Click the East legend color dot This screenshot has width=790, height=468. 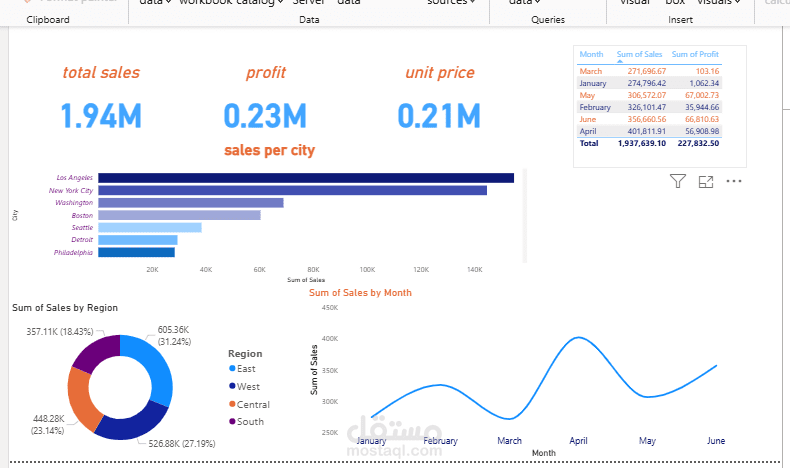232,368
